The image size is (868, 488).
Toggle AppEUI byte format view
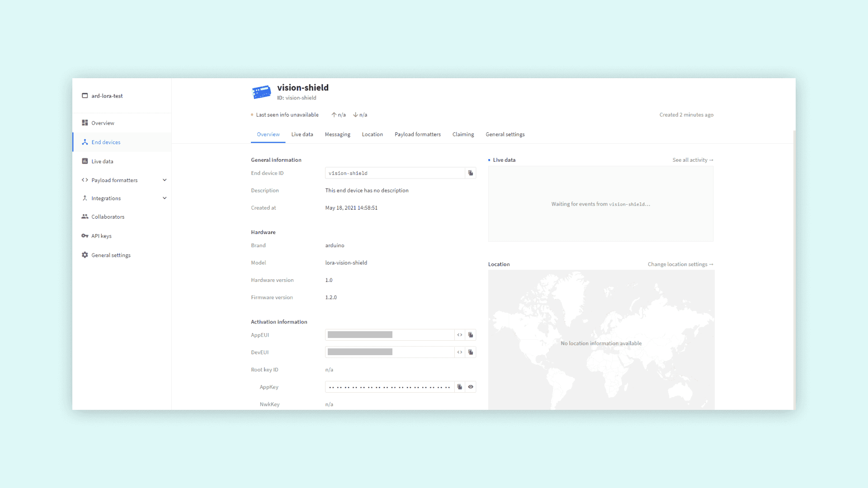(x=460, y=335)
